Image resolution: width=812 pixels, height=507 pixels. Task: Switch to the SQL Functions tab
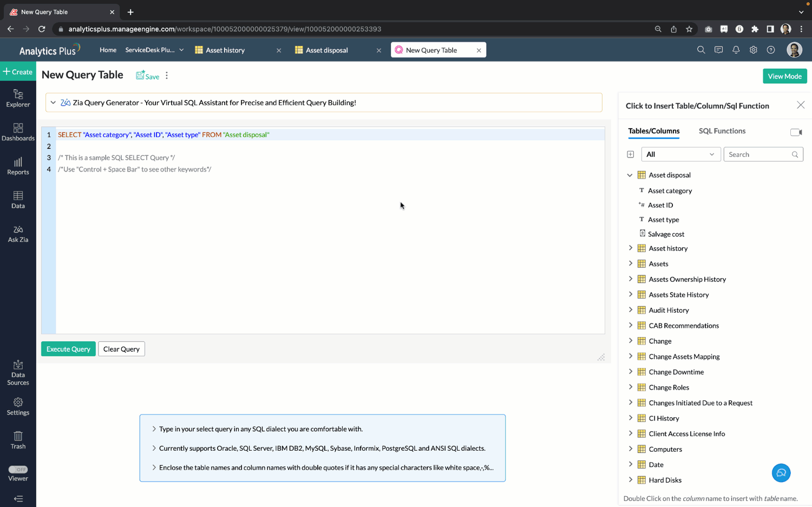point(722,131)
